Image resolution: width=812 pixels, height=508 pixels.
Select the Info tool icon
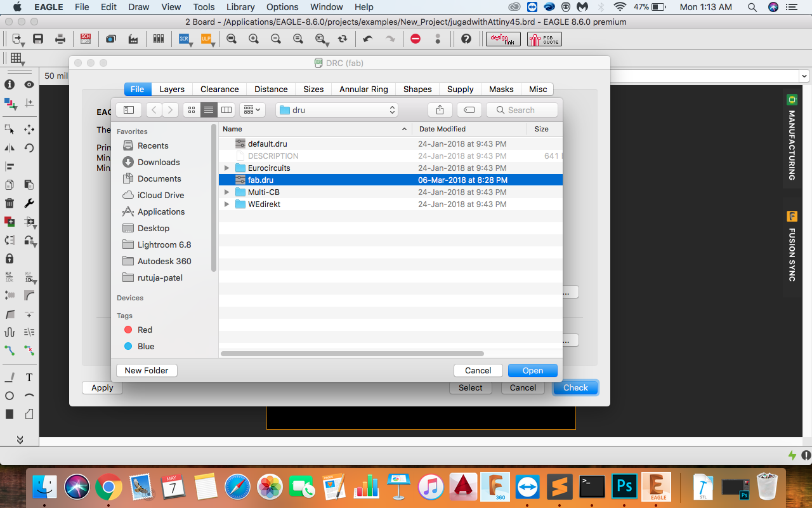tap(10, 84)
